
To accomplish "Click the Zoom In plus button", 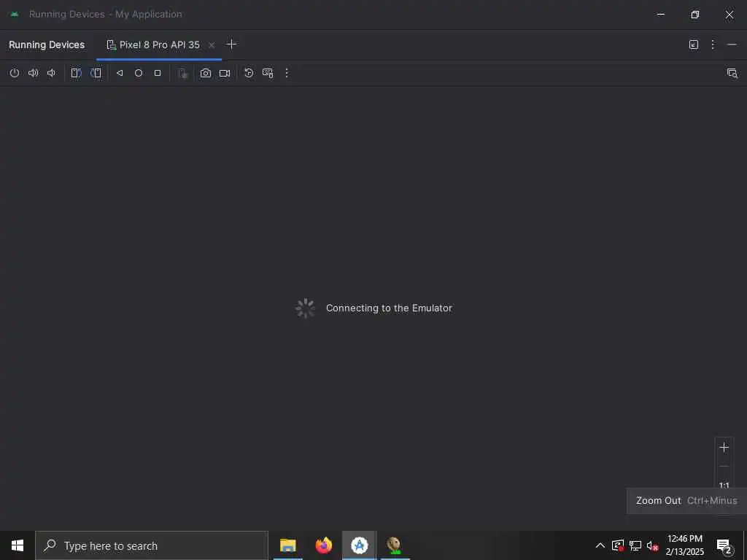I will tap(724, 447).
